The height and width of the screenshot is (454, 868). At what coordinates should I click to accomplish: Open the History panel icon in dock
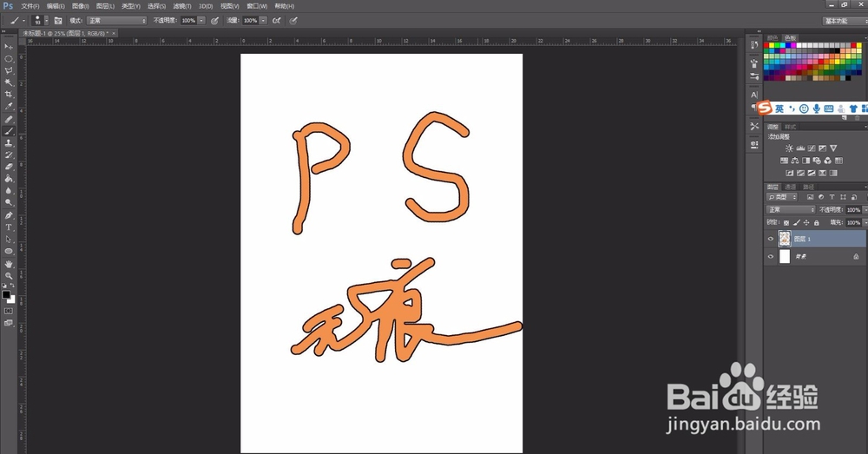pos(754,45)
